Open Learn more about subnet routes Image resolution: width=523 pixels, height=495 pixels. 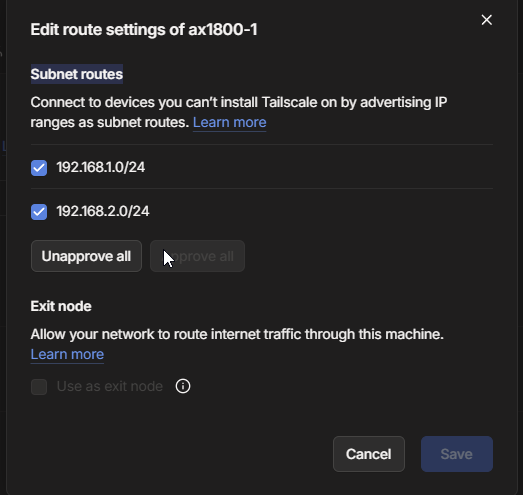click(x=229, y=122)
